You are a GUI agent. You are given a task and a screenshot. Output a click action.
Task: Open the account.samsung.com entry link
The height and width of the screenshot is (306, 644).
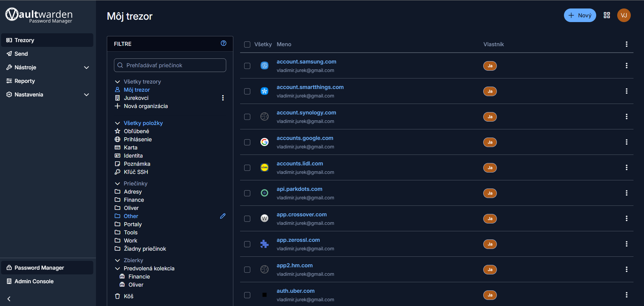(307, 61)
